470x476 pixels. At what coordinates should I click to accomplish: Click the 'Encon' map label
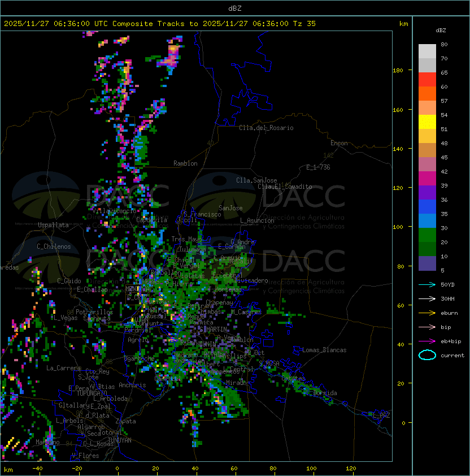(339, 143)
